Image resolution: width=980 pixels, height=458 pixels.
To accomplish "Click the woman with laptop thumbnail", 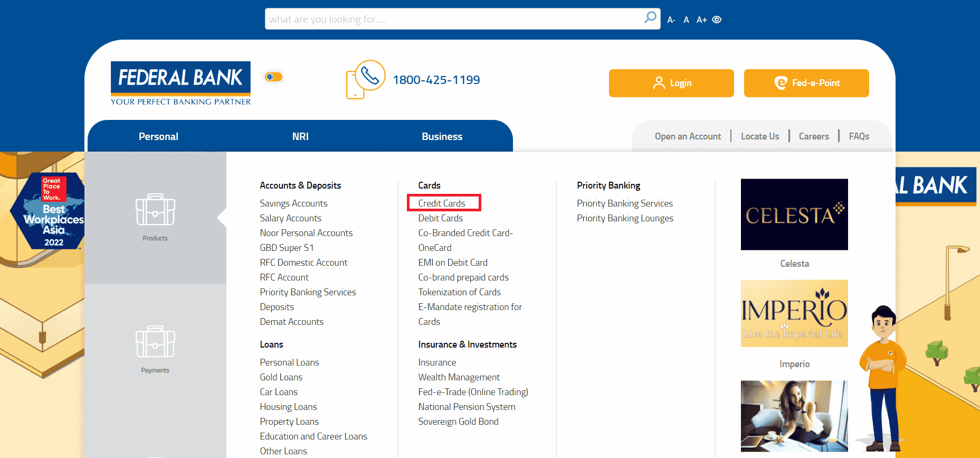I will (794, 416).
